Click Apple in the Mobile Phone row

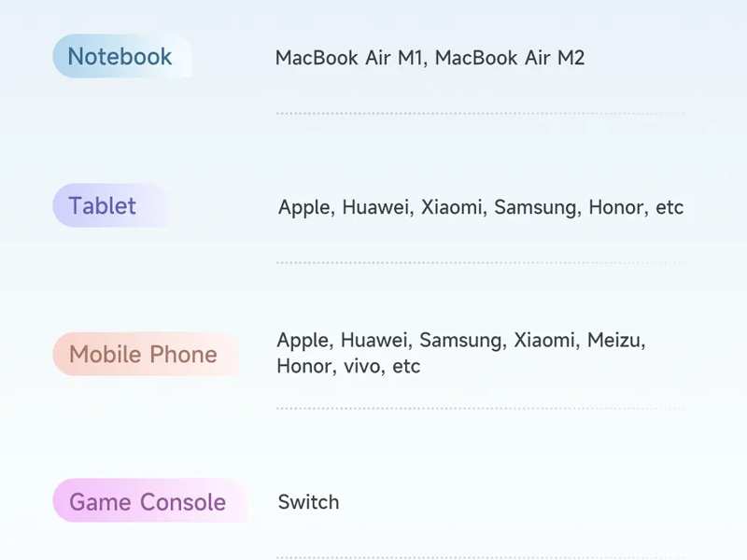tap(303, 340)
